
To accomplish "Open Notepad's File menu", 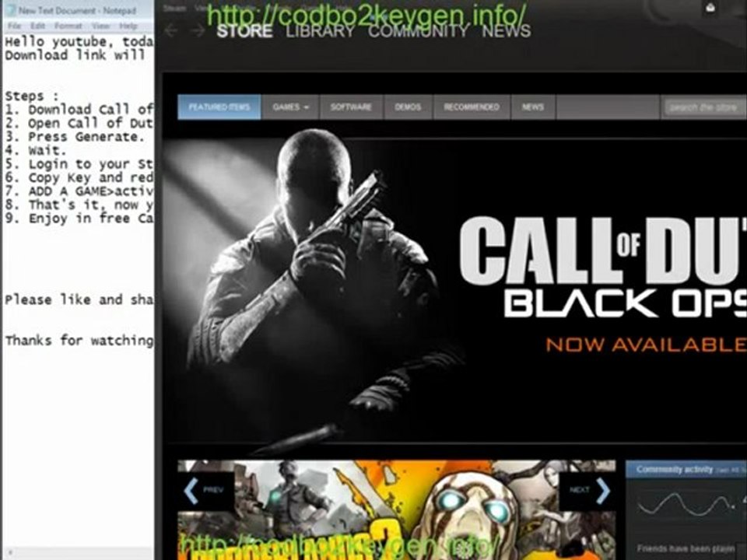I will pos(14,26).
